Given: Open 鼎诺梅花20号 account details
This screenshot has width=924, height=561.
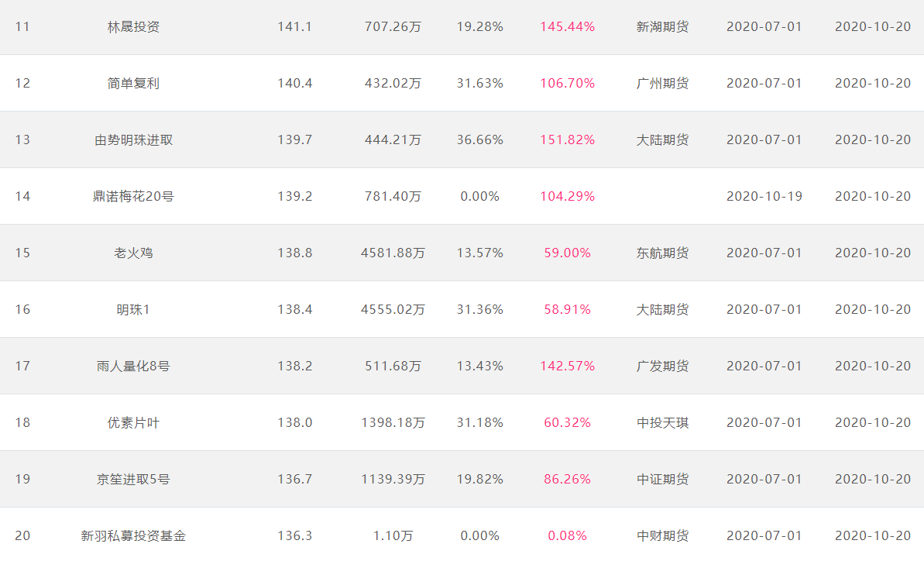Looking at the screenshot, I should coord(133,197).
